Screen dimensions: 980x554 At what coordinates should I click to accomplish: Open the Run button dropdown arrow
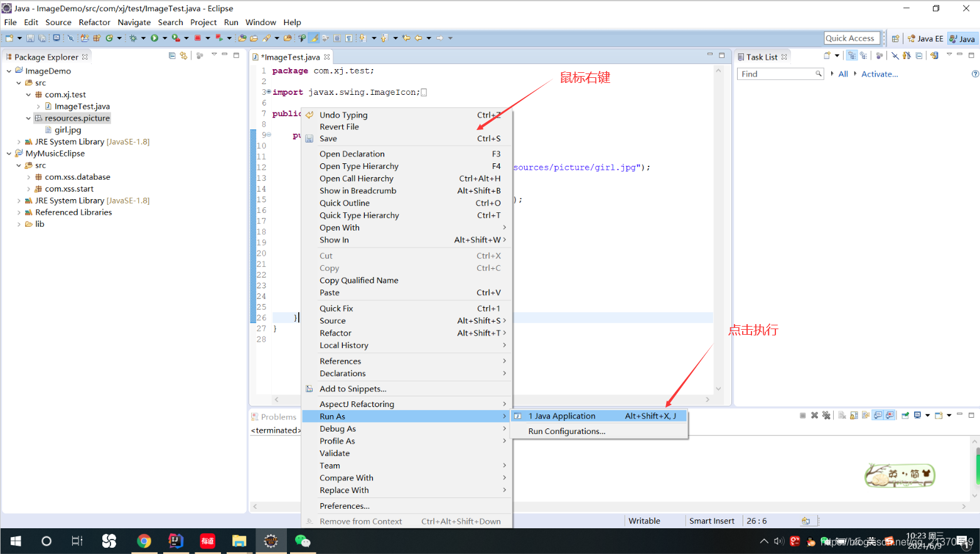(x=164, y=38)
